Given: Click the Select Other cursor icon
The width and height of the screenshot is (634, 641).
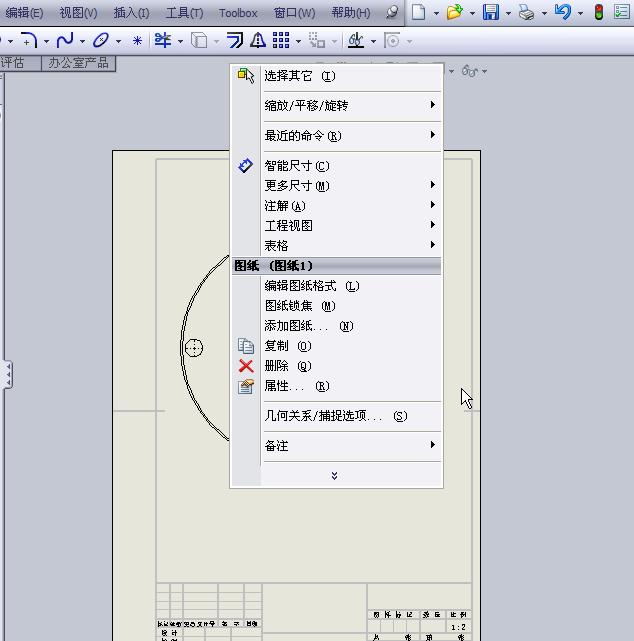Looking at the screenshot, I should click(x=246, y=76).
